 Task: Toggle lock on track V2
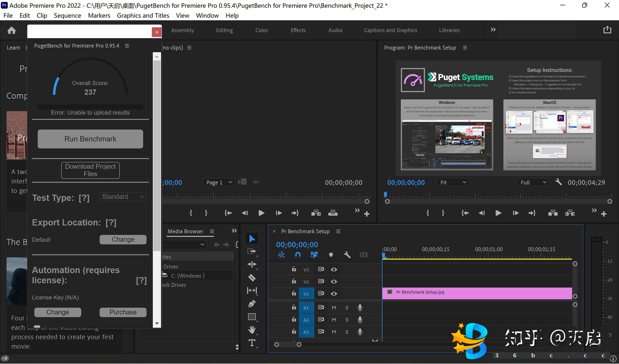(x=294, y=281)
